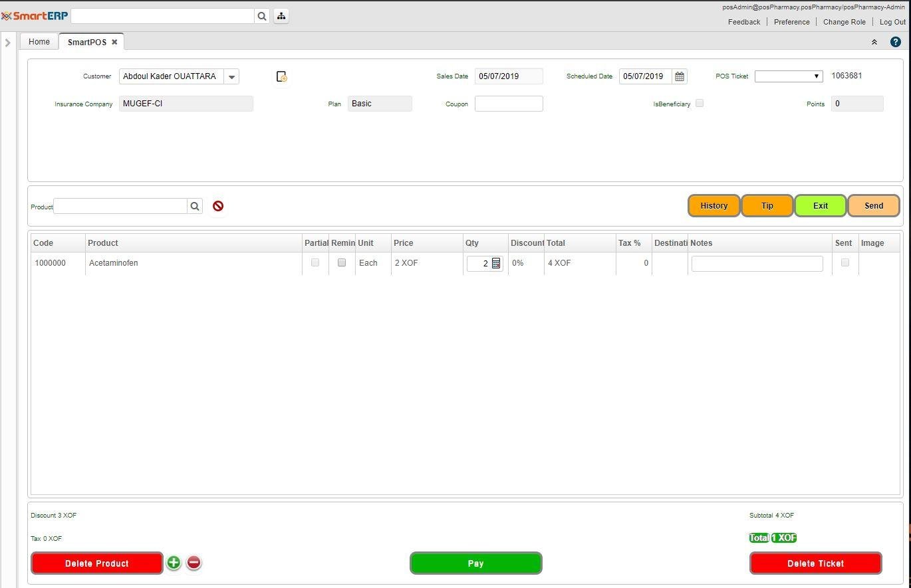
Task: Toggle Remind checkbox for Acetaminofen
Action: 342,262
